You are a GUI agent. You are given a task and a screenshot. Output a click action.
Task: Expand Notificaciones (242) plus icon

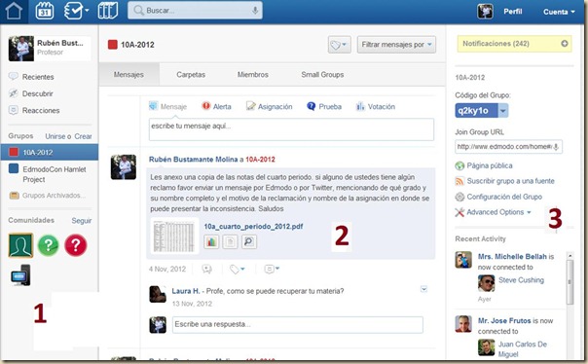tap(565, 44)
